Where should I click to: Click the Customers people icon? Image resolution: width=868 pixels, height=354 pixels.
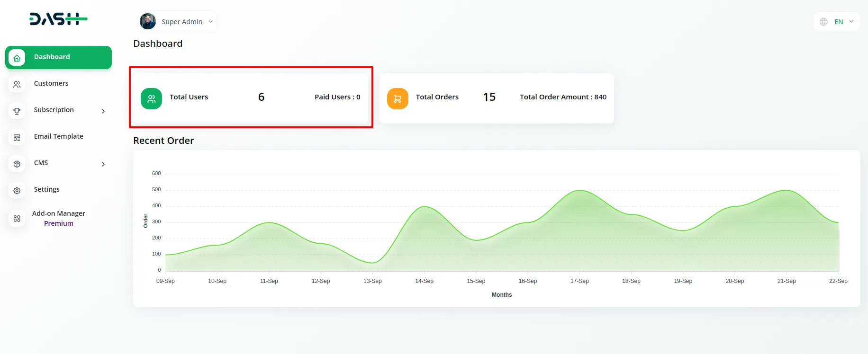point(17,84)
